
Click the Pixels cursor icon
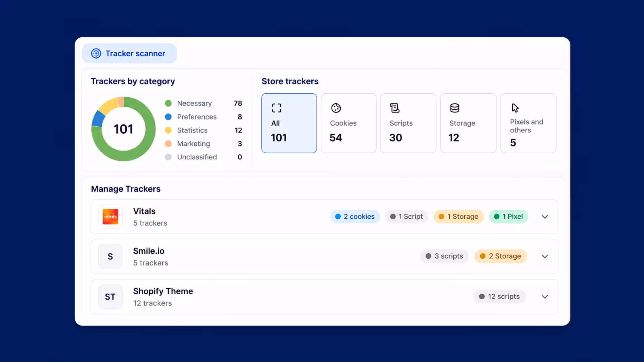pyautogui.click(x=515, y=108)
